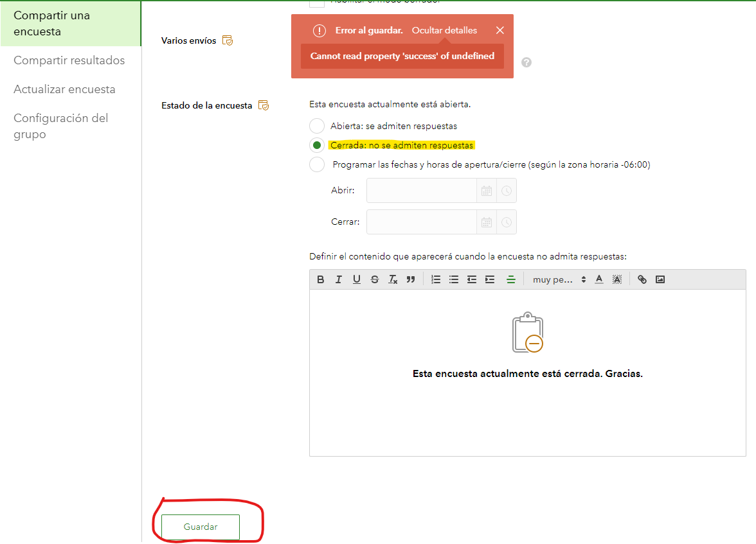
Task: Click the icon next to 'Estado de la encuesta'
Action: [x=264, y=105]
